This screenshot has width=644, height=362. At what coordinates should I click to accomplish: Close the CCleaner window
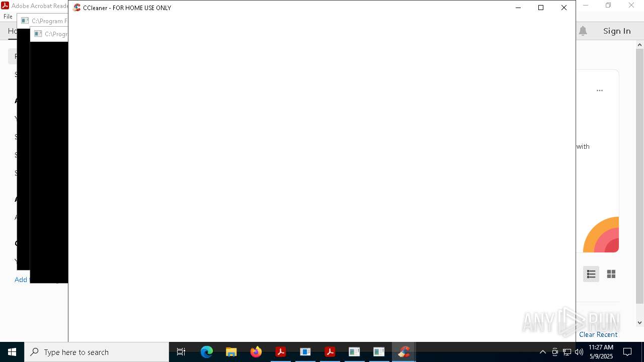tap(564, 8)
